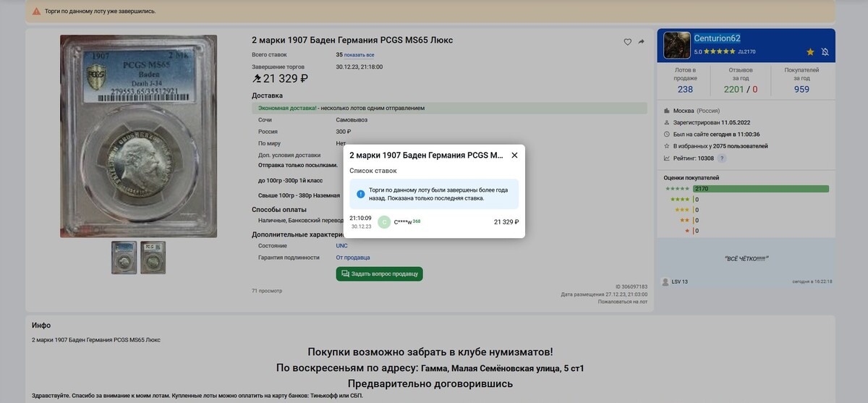Click warning triangle in ended-auction banner
This screenshot has width=868, height=403.
click(37, 11)
